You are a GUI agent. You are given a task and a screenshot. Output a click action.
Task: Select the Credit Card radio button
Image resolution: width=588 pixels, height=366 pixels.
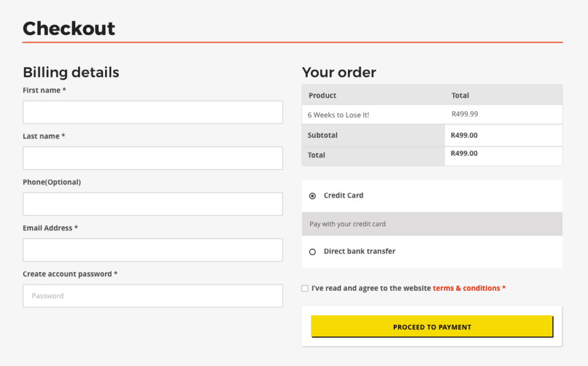click(x=312, y=196)
